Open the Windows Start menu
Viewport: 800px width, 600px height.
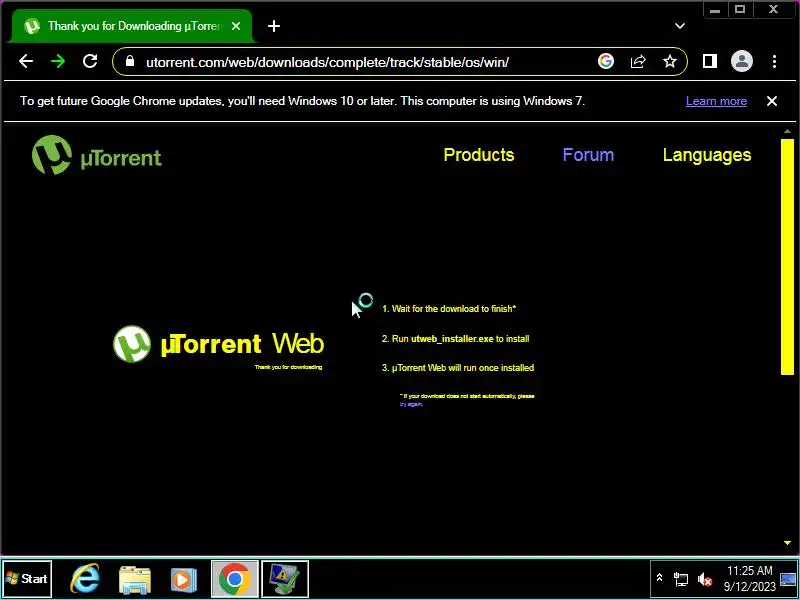[x=27, y=579]
